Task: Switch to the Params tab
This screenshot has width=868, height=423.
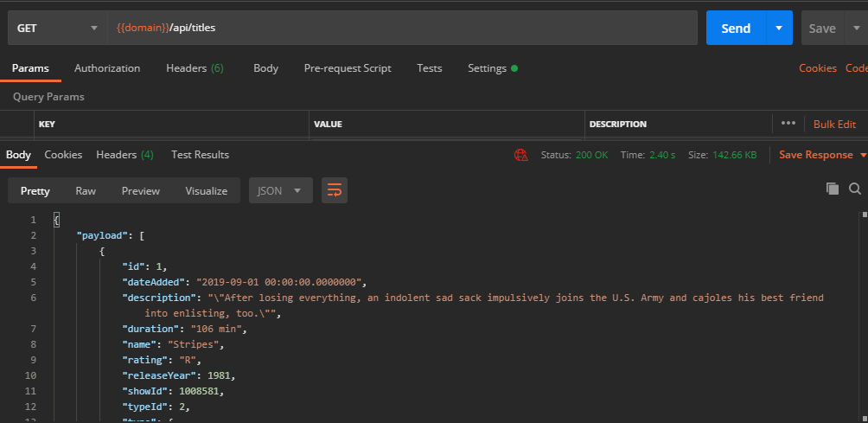Action: click(x=30, y=68)
